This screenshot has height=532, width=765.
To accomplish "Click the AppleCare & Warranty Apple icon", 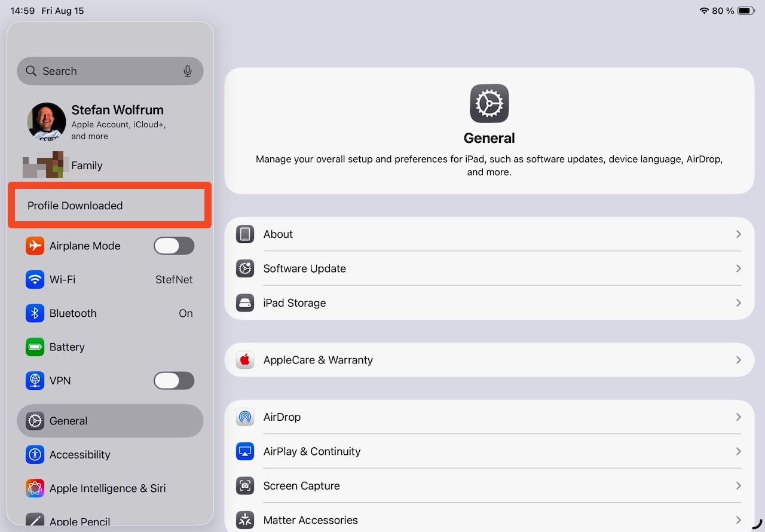I will [245, 360].
